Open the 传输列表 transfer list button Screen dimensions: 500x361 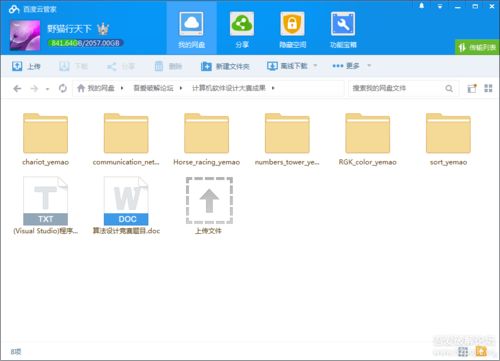click(477, 47)
